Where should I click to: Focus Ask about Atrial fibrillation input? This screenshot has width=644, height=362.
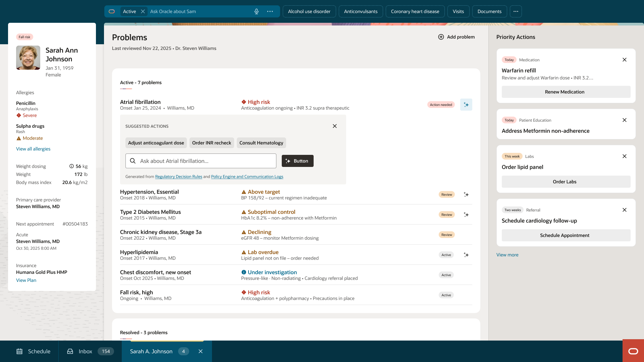(201, 161)
